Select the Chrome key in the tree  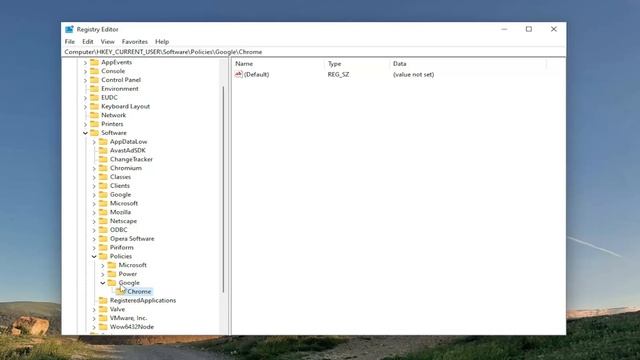tap(139, 291)
